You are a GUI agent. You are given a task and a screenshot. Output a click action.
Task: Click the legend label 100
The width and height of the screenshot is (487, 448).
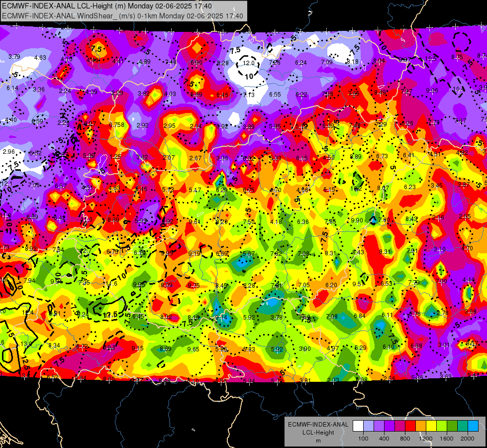363,439
